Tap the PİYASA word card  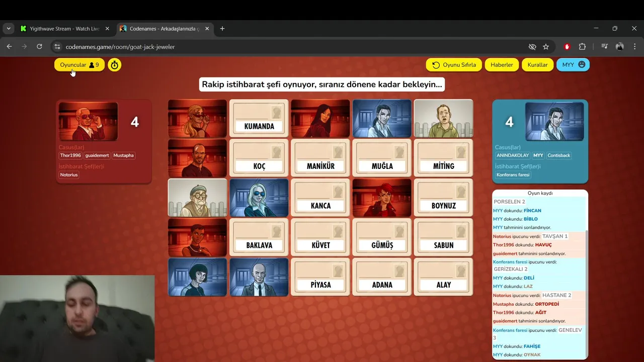320,277
